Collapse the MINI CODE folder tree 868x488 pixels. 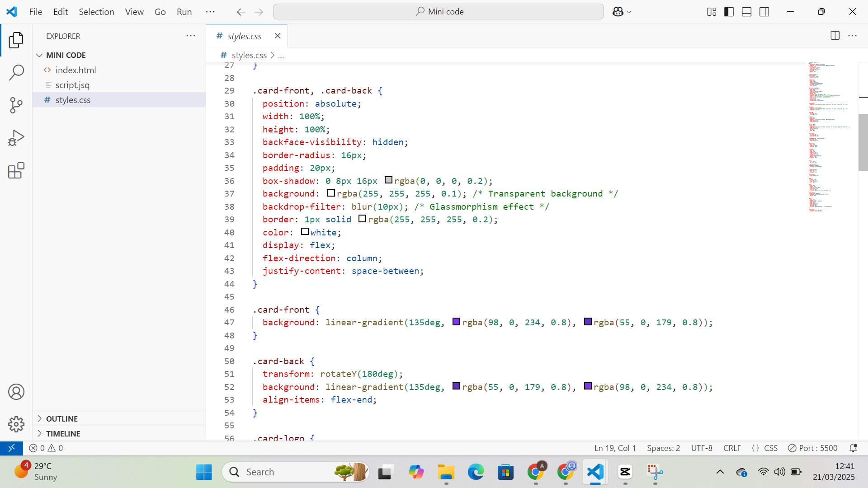click(40, 55)
